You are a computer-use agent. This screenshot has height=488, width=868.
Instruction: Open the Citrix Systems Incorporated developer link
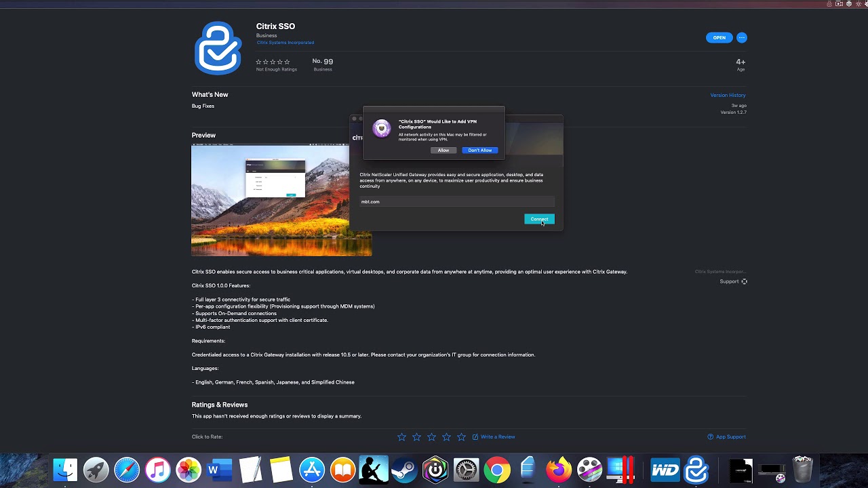click(285, 43)
